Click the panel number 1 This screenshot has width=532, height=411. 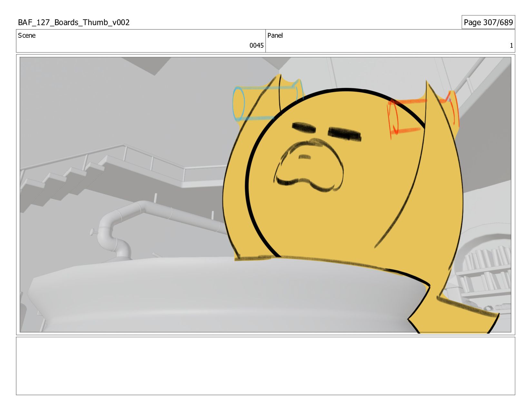coord(511,45)
